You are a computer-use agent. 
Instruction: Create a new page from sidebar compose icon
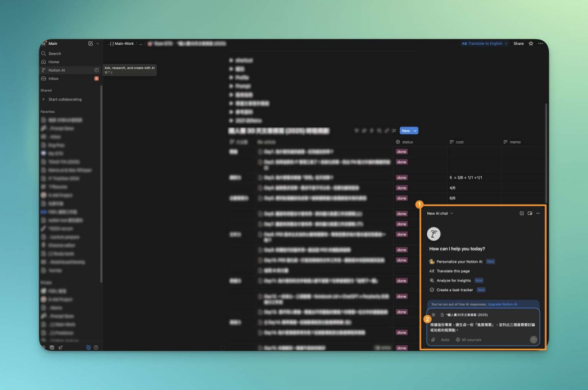coord(90,44)
